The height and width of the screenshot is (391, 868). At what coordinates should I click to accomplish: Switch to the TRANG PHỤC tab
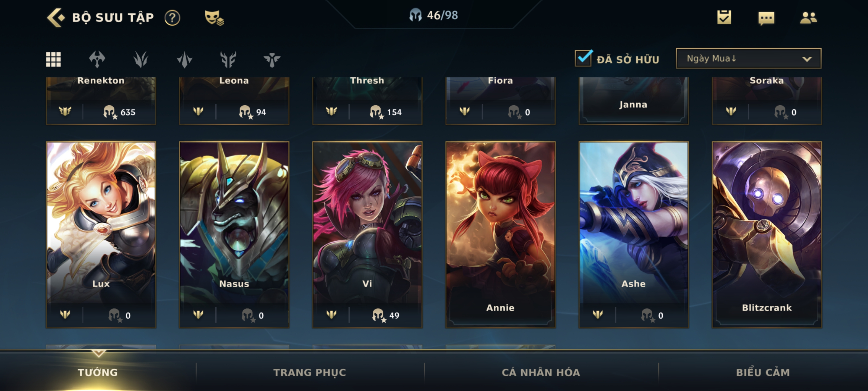click(310, 372)
